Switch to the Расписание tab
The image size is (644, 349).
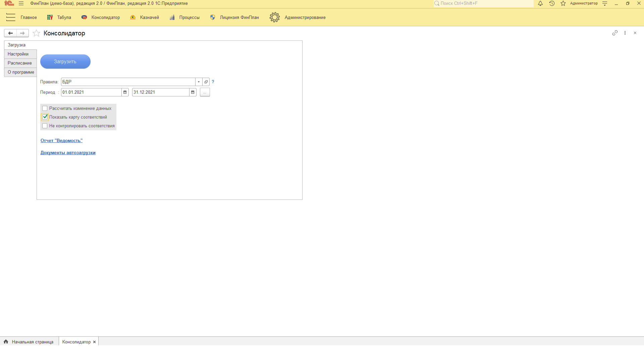click(20, 63)
